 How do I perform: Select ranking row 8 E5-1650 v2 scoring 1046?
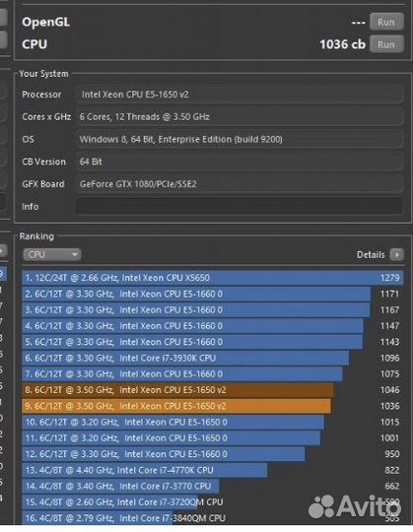point(213,390)
